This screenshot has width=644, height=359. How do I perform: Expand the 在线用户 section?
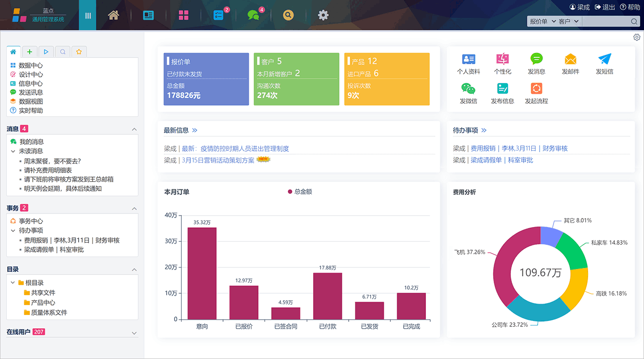[134, 332]
